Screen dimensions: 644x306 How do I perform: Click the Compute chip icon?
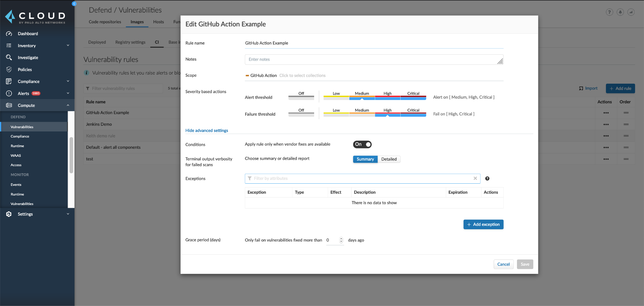pyautogui.click(x=9, y=105)
